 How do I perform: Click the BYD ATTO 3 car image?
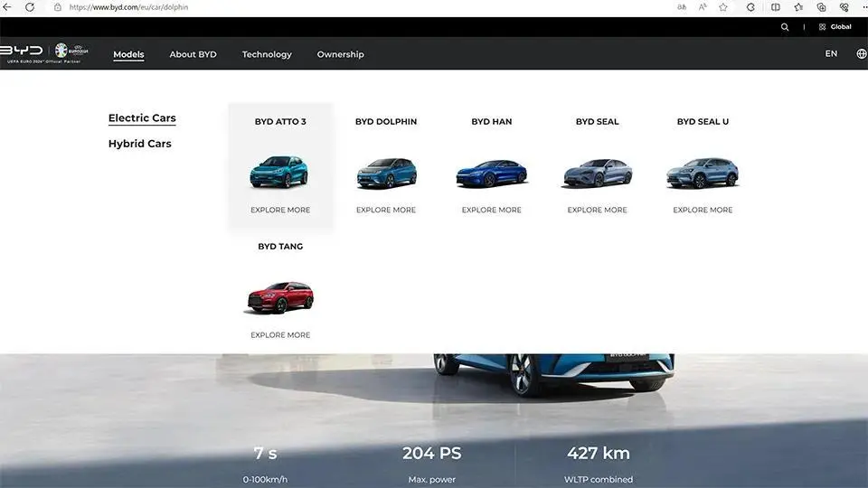pyautogui.click(x=279, y=172)
